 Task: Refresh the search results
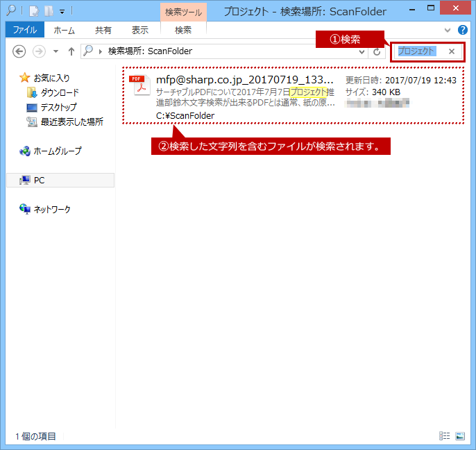click(377, 51)
